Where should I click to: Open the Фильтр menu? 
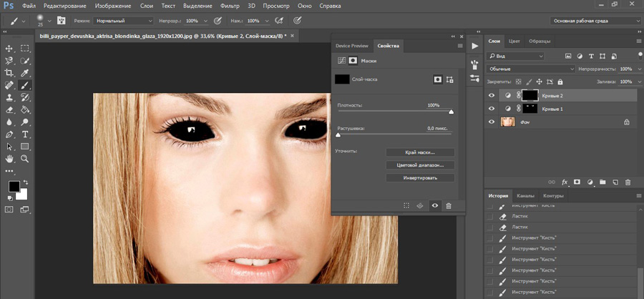(x=230, y=6)
